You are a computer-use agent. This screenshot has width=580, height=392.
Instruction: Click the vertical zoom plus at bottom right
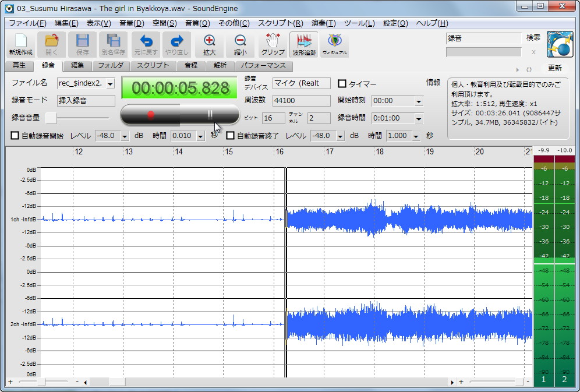tap(461, 382)
